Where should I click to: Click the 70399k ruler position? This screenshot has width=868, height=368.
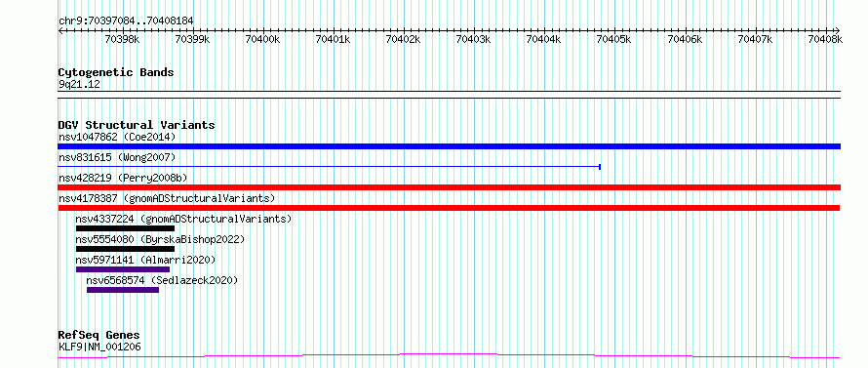192,39
